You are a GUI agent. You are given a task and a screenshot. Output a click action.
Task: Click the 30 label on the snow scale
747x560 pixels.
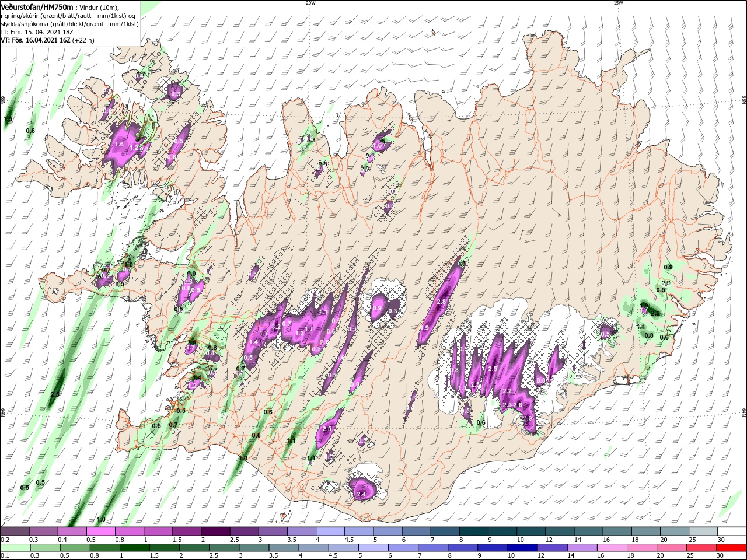[x=721, y=540]
